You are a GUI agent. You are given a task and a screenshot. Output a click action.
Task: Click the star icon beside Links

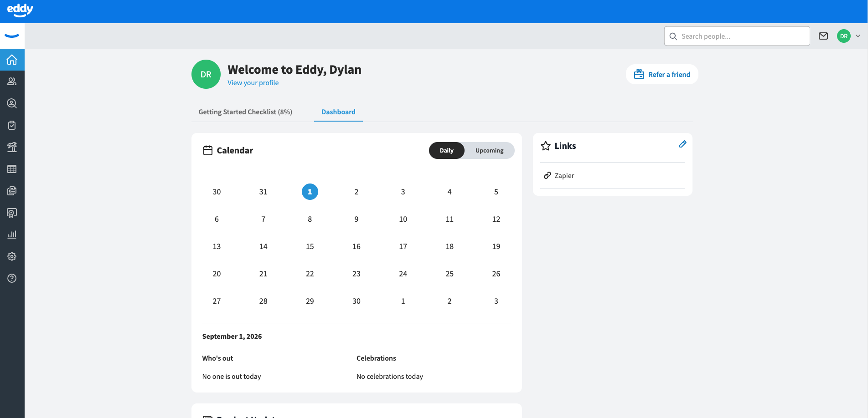[546, 146]
